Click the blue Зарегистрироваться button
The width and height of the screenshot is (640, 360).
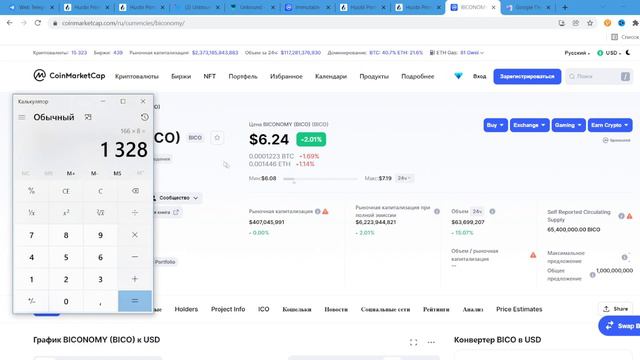click(527, 76)
